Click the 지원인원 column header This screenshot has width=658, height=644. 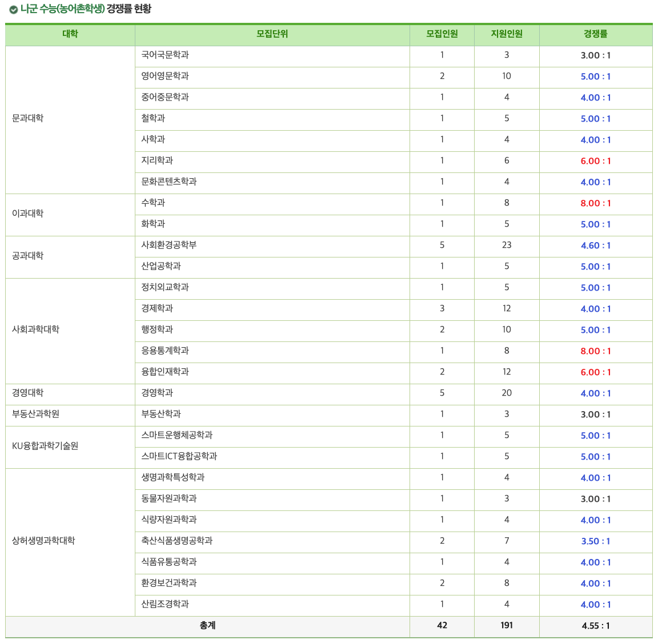[x=507, y=35]
